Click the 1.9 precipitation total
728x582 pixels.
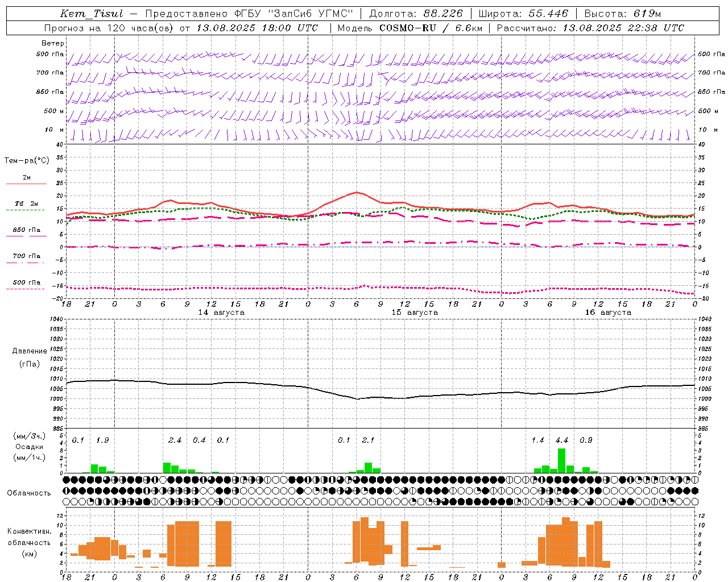[x=102, y=440]
